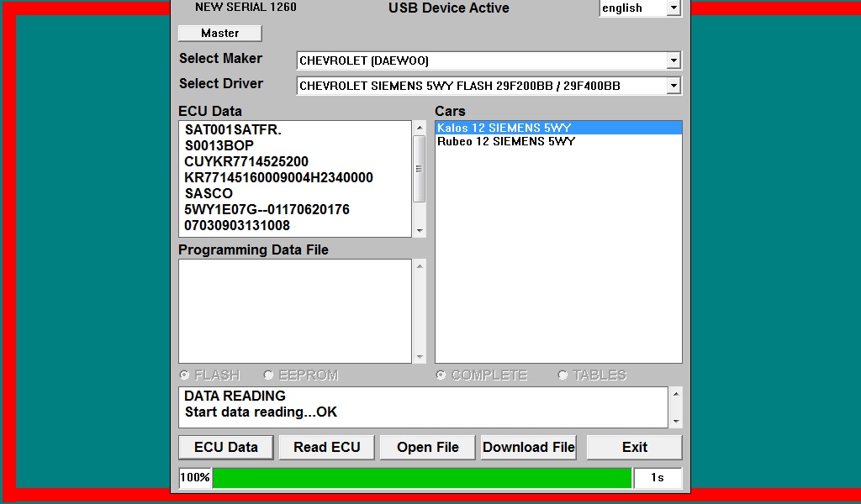The width and height of the screenshot is (861, 504).
Task: Click the Master button
Action: point(219,33)
